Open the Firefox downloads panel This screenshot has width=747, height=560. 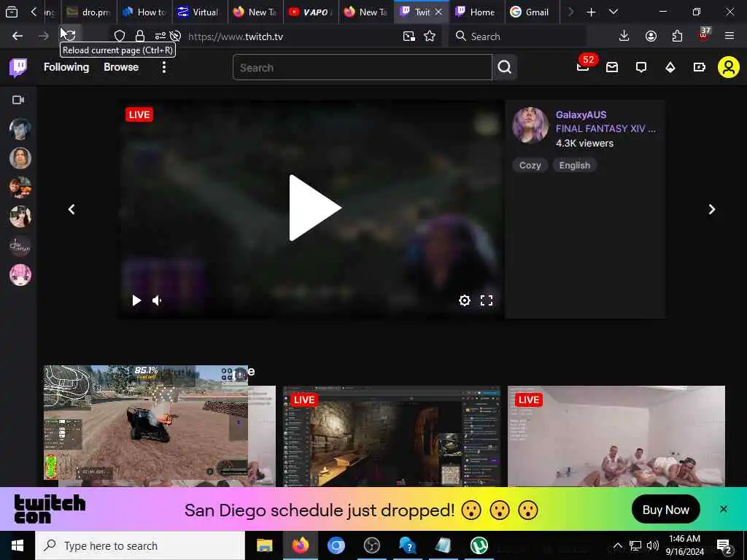coord(624,36)
